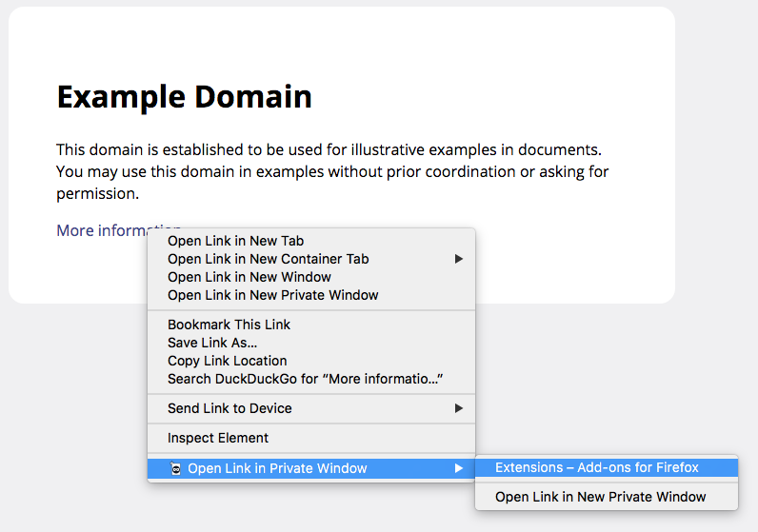The height and width of the screenshot is (532, 758).
Task: Click the gray page background below the menu
Action: coord(286,509)
